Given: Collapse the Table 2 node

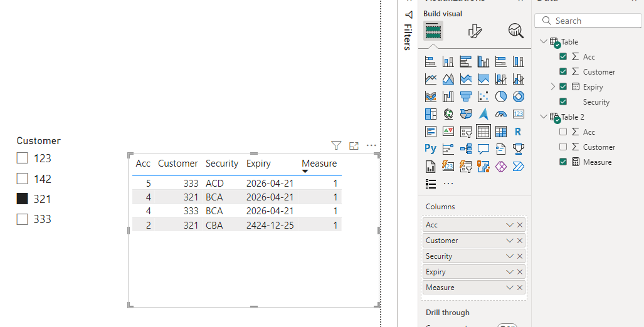Looking at the screenshot, I should [544, 117].
